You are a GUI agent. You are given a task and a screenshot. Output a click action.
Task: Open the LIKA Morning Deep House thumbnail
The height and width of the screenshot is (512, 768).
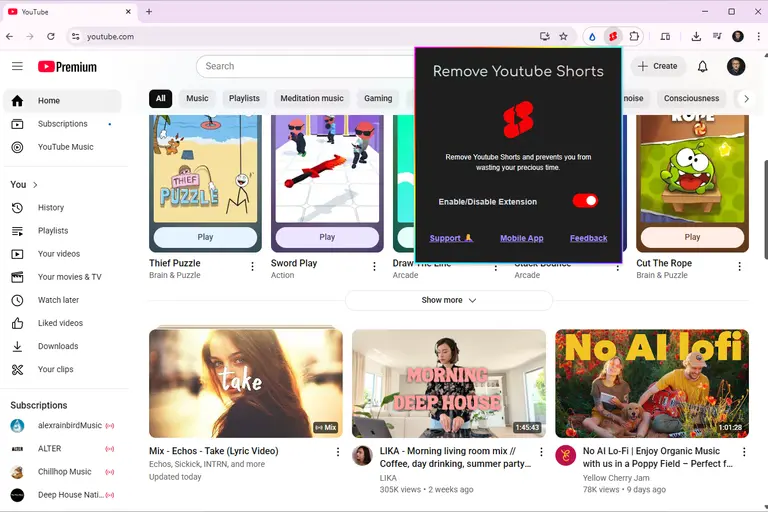pyautogui.click(x=449, y=383)
